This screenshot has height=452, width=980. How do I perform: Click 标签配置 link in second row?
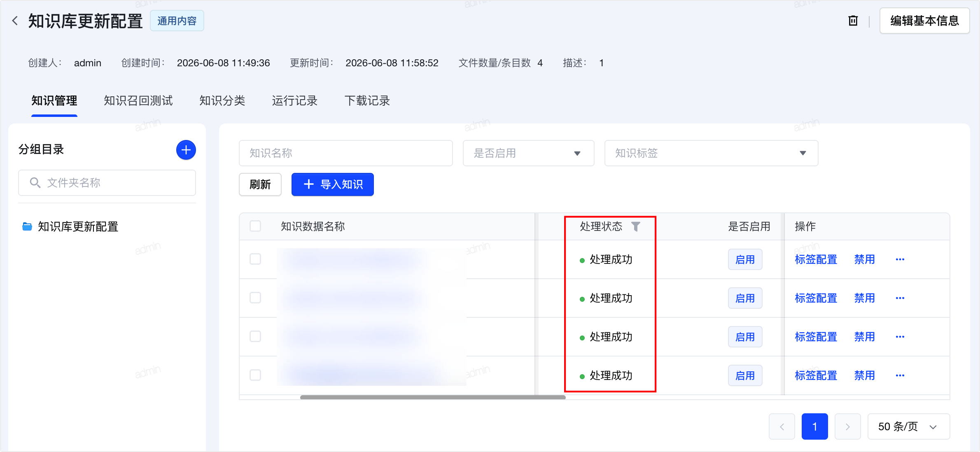pyautogui.click(x=816, y=298)
